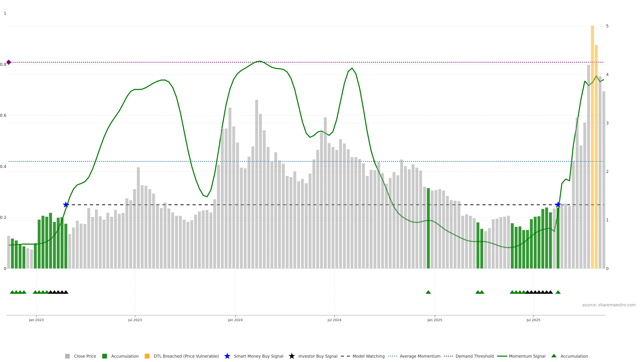Click the source sharemaestro.com text
This screenshot has height=362, width=644.
609,305
